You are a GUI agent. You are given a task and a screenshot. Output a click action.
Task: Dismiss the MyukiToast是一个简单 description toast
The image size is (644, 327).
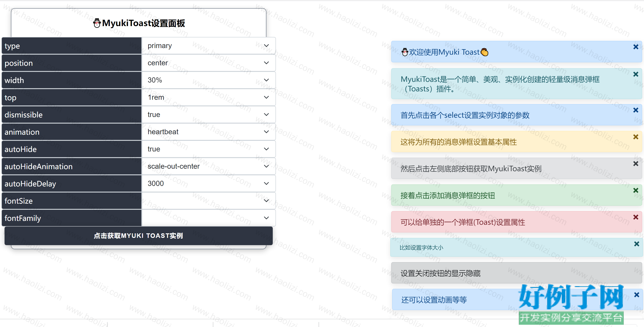click(636, 74)
